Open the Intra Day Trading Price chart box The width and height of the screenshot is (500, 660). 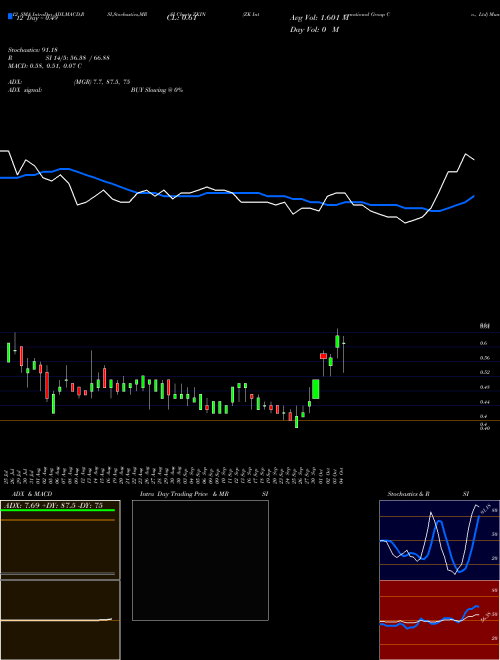tap(200, 560)
